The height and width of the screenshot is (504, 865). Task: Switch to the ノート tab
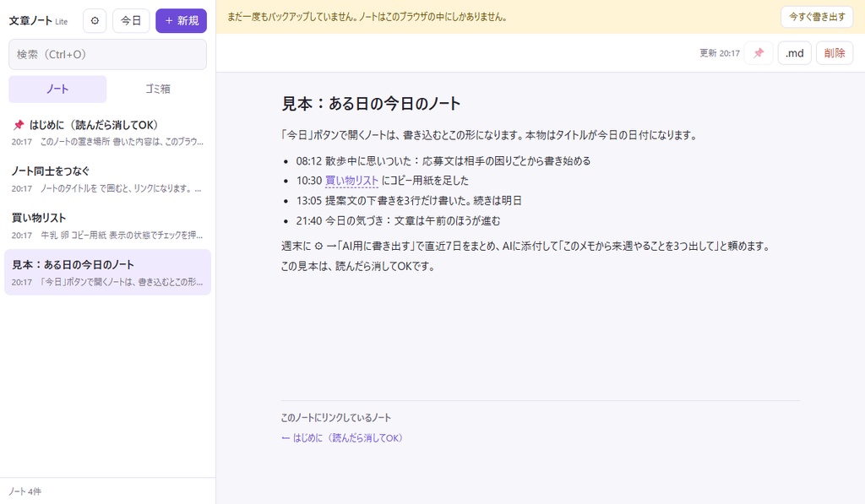[x=57, y=89]
